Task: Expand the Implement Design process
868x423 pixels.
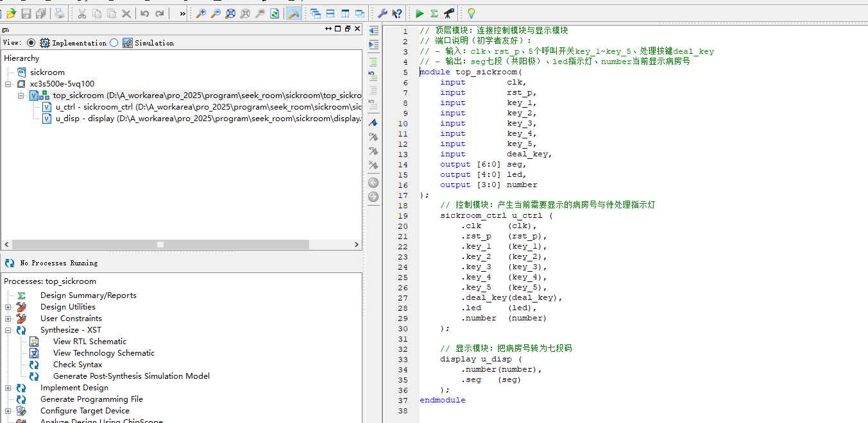Action: pyautogui.click(x=8, y=388)
